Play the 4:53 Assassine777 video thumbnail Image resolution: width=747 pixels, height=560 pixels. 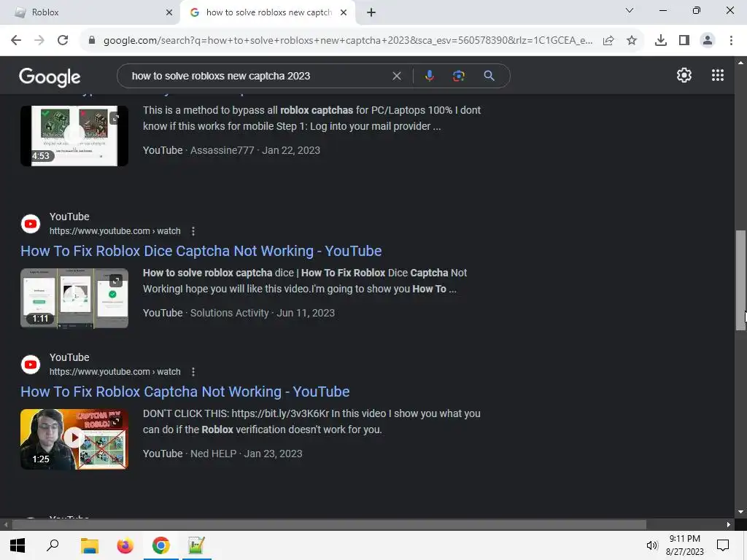(x=74, y=136)
